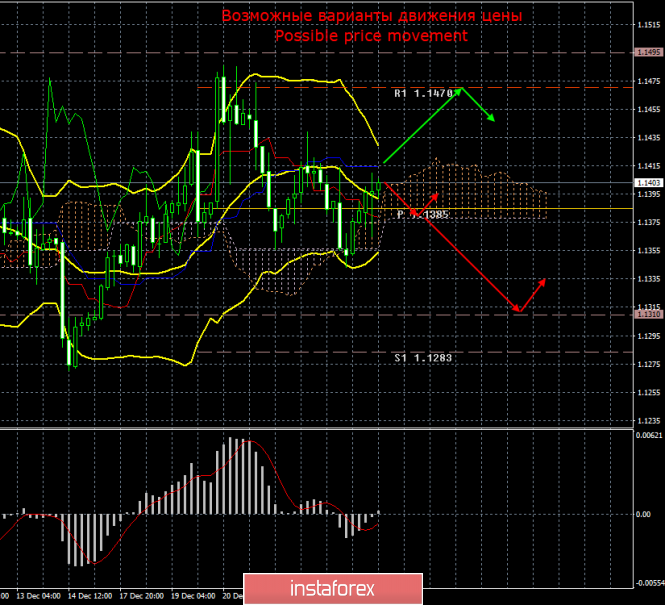Click the 1.1515 price axis label
Image resolution: width=665 pixels, height=605 pixels.
tap(649, 25)
